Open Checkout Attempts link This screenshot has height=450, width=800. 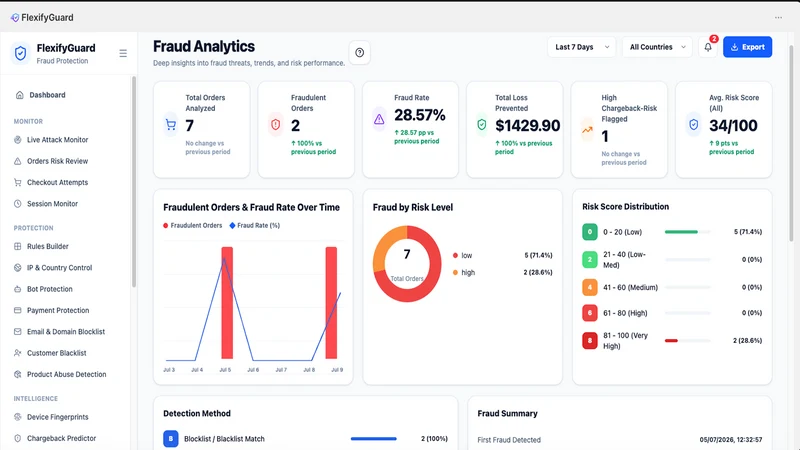57,183
